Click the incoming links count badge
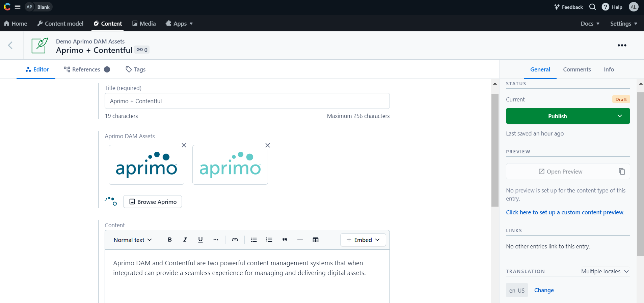644x303 pixels. (142, 50)
